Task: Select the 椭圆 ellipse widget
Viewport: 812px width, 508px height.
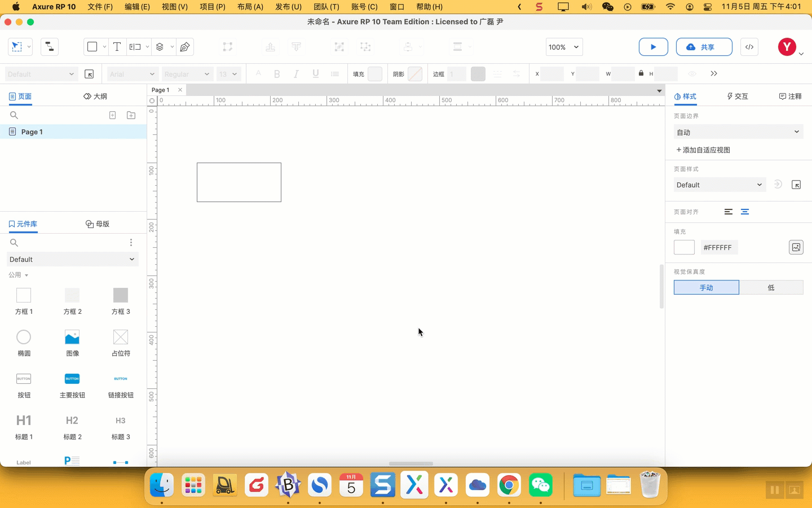Action: (x=24, y=343)
